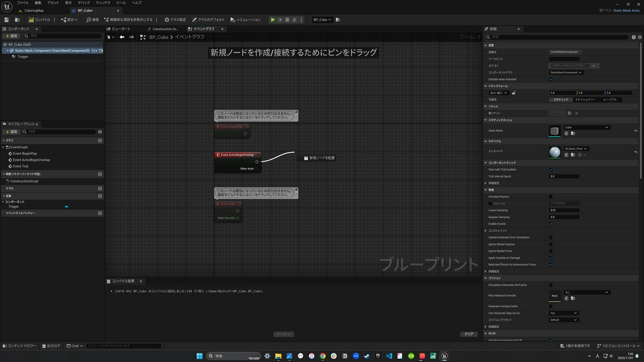Click the Eject playback button
Image resolution: width=644 pixels, height=362 pixels.
(x=294, y=20)
